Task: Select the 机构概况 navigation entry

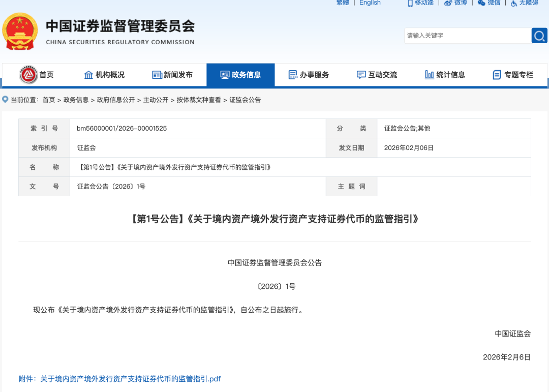Action: pyautogui.click(x=104, y=74)
